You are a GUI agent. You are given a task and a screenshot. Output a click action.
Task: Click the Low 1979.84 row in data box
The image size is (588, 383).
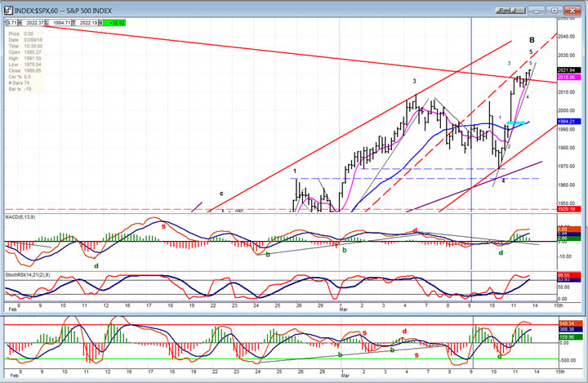click(25, 65)
